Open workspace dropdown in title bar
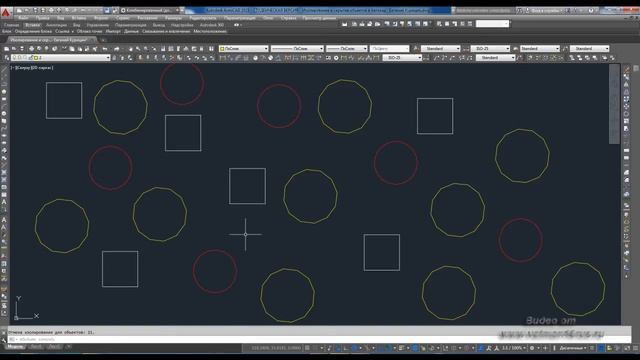Viewport: 640px width, 360px height. pyautogui.click(x=150, y=10)
